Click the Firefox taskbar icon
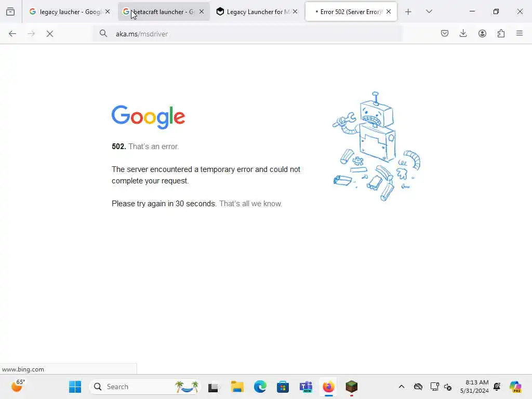Screen dimensions: 532x399 pos(328,387)
